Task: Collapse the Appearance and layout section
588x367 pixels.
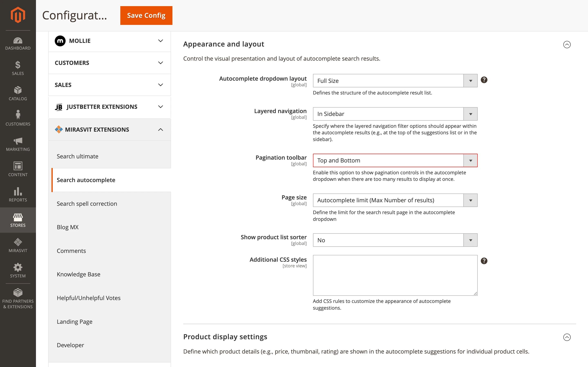Action: (567, 45)
